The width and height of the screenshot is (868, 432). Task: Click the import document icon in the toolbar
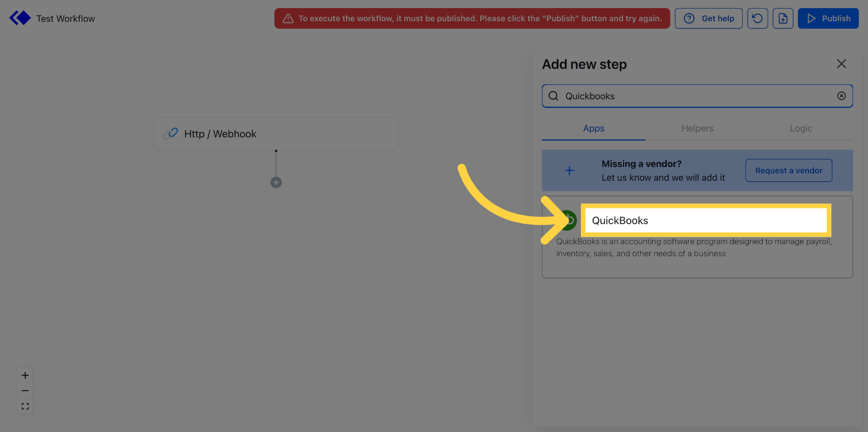783,18
